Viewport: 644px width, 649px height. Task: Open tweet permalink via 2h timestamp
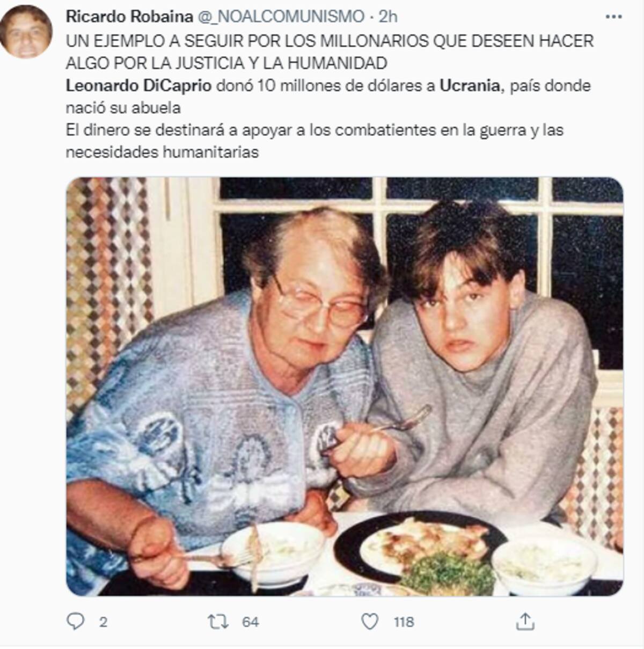coord(388,17)
